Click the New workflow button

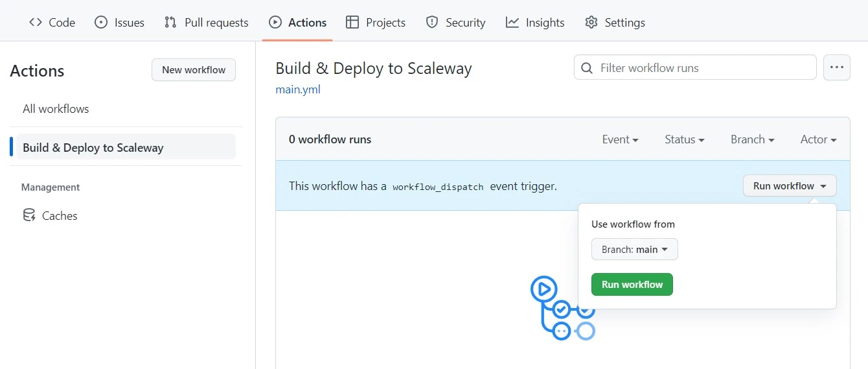tap(194, 70)
